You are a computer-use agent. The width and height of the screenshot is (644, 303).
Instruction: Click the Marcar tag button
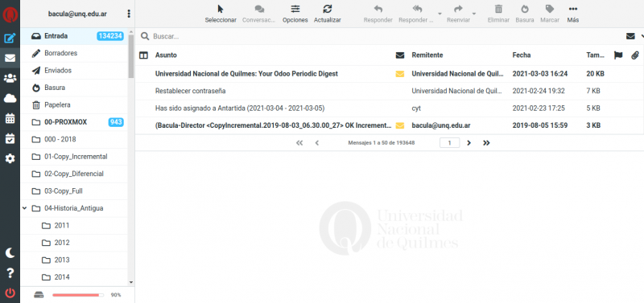coord(550,14)
